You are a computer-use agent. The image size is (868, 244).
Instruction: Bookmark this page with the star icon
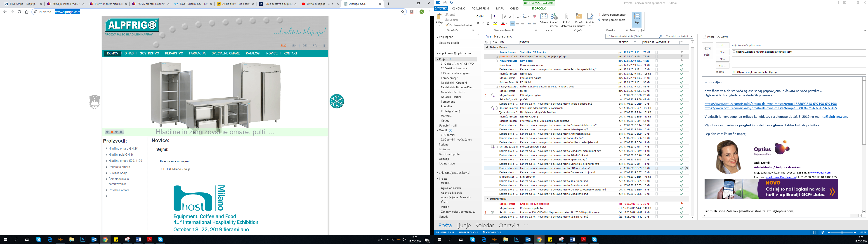[x=402, y=12]
